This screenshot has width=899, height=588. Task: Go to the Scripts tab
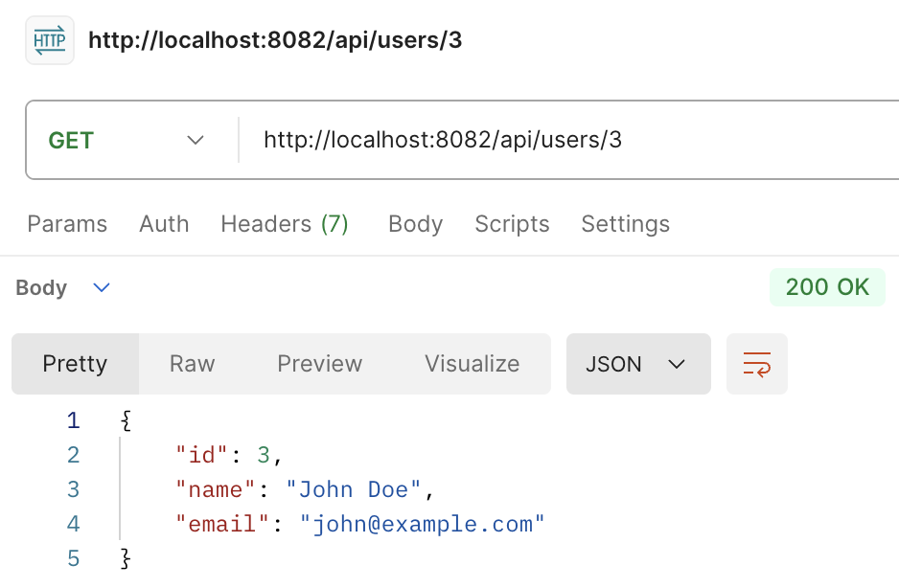[x=512, y=223]
